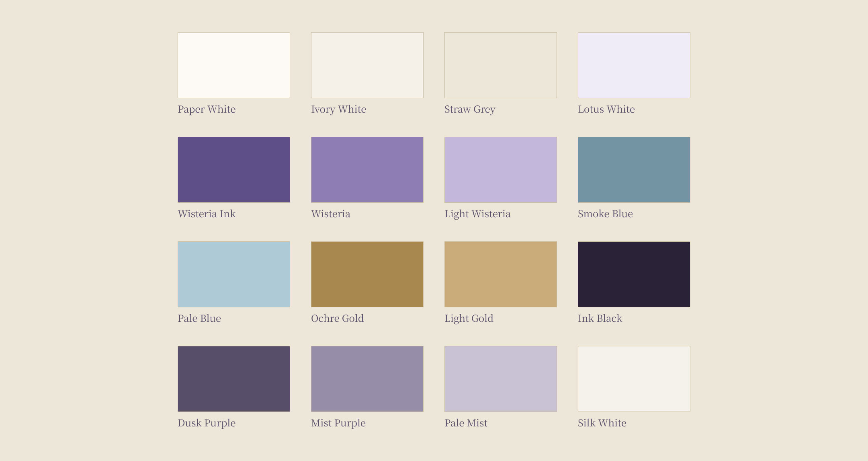Click the 'Straw Grey' label text
The width and height of the screenshot is (868, 461).
tap(470, 109)
